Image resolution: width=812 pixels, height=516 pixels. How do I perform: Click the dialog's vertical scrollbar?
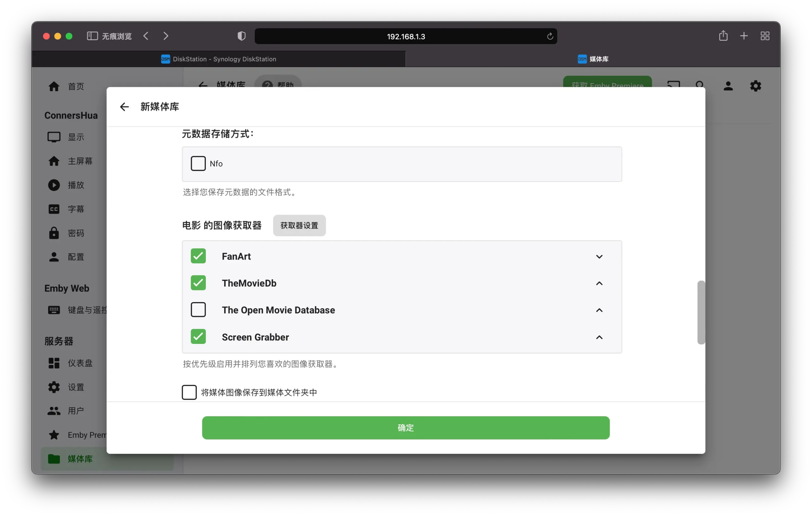(x=701, y=312)
